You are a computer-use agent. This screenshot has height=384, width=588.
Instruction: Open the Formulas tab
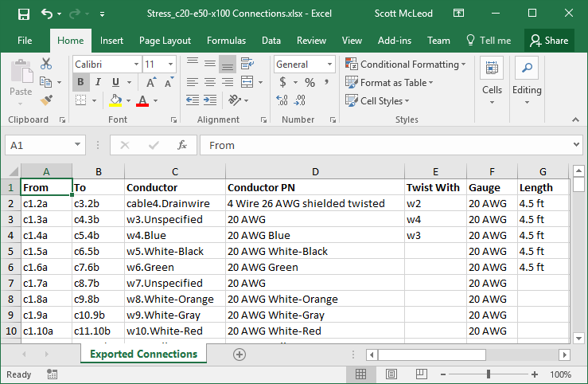[226, 41]
